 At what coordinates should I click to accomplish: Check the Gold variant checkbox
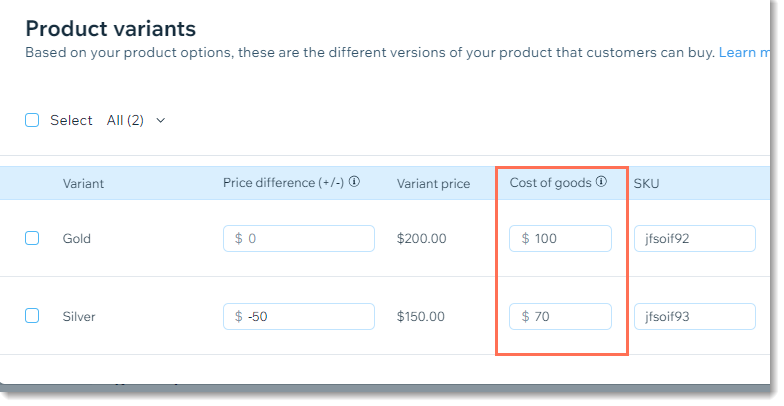click(32, 238)
